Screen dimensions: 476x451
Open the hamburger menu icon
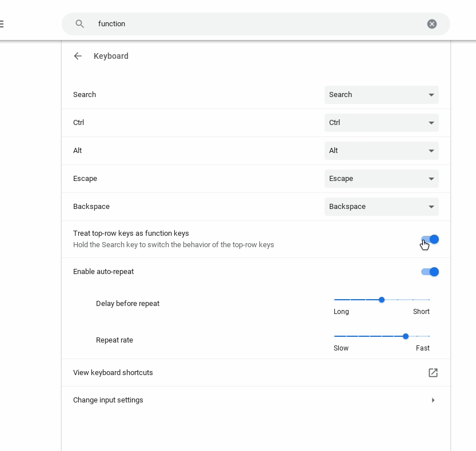2,24
